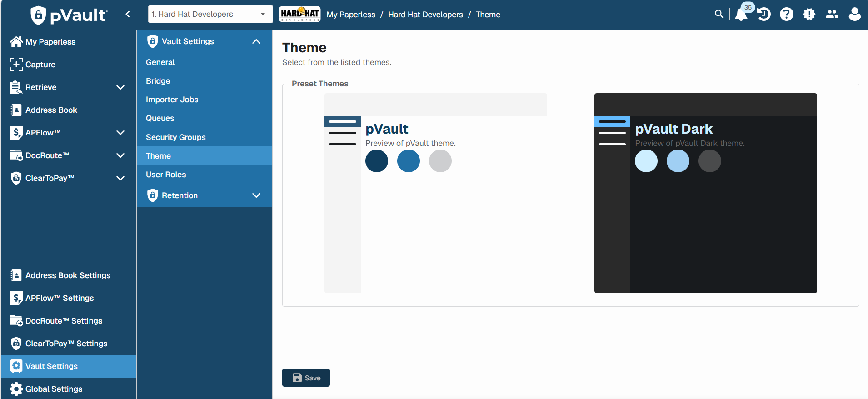Click the DocRoute folder icon
868x399 pixels.
pyautogui.click(x=16, y=155)
